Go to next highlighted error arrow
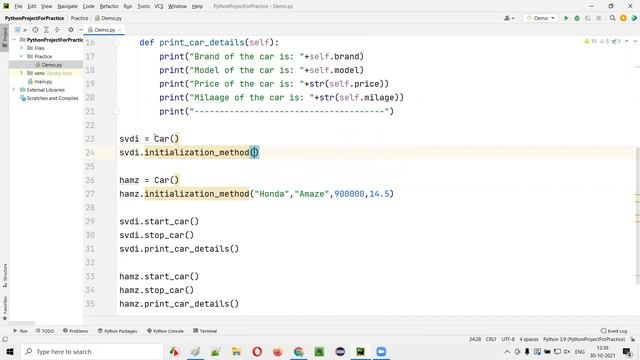The height and width of the screenshot is (360, 640). click(635, 41)
